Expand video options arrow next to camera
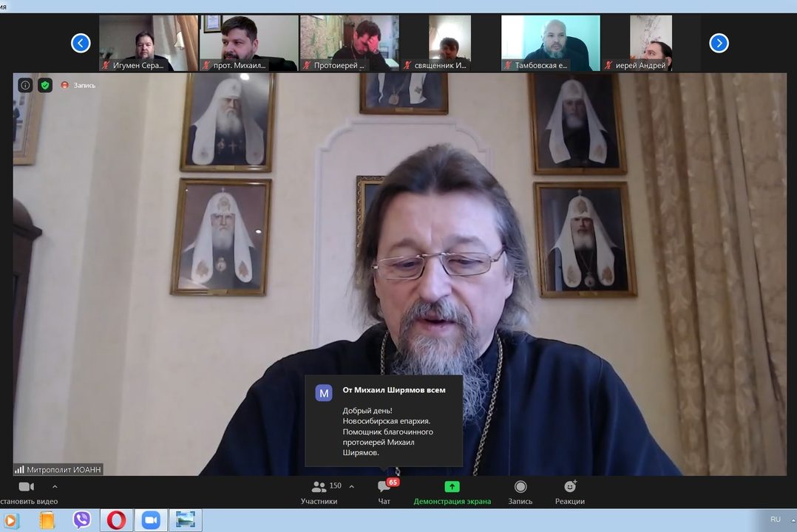This screenshot has height=532, width=797. [x=55, y=487]
